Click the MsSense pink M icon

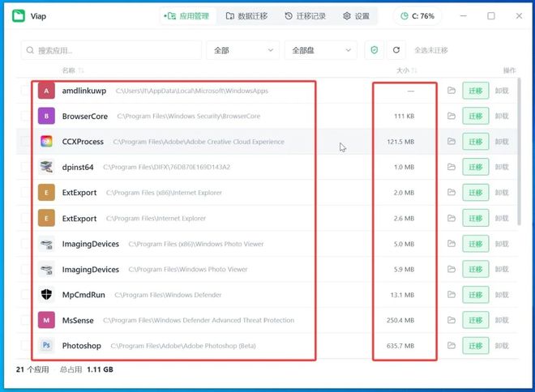click(46, 320)
